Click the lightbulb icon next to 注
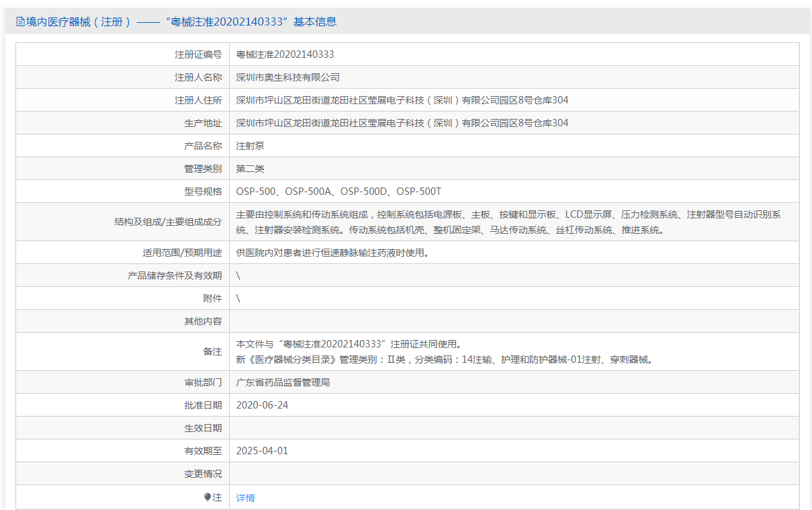 point(208,497)
